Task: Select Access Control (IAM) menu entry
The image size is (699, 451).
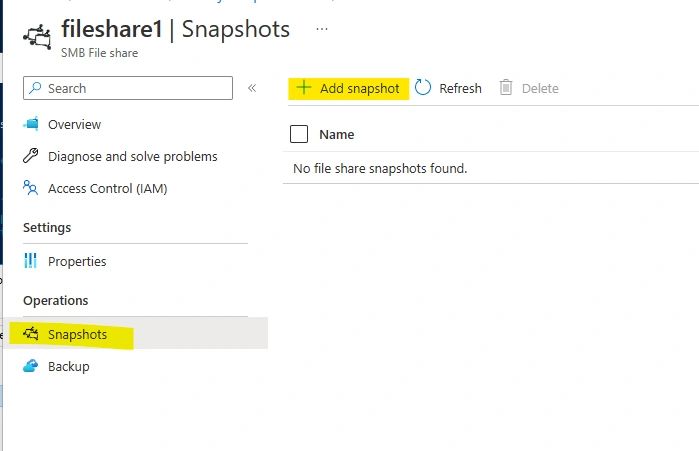Action: coord(107,188)
